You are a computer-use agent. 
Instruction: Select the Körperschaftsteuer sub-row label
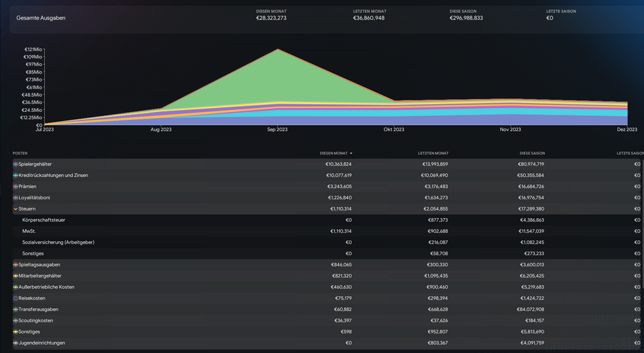pyautogui.click(x=44, y=220)
